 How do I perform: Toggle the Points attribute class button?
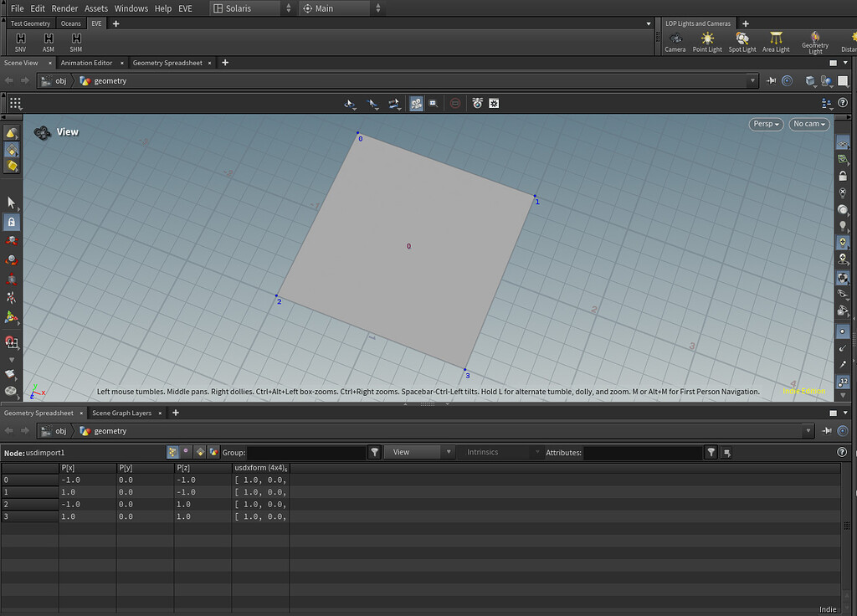click(172, 452)
